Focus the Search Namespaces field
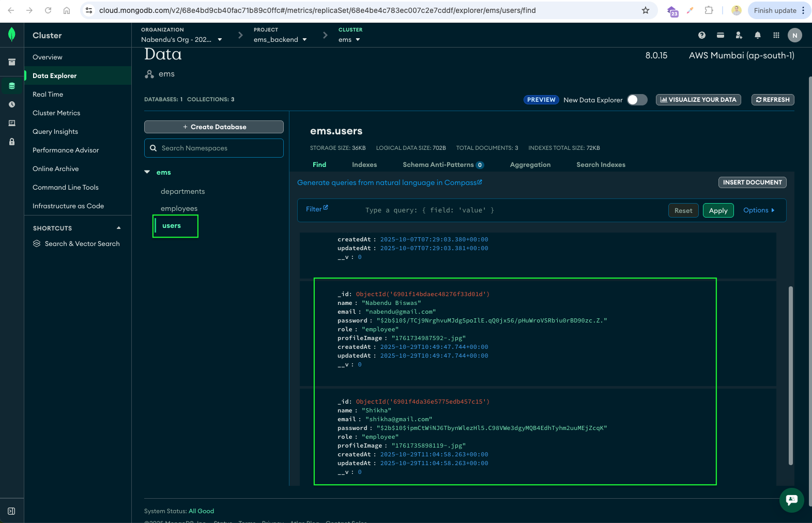This screenshot has height=523, width=812. 214,148
